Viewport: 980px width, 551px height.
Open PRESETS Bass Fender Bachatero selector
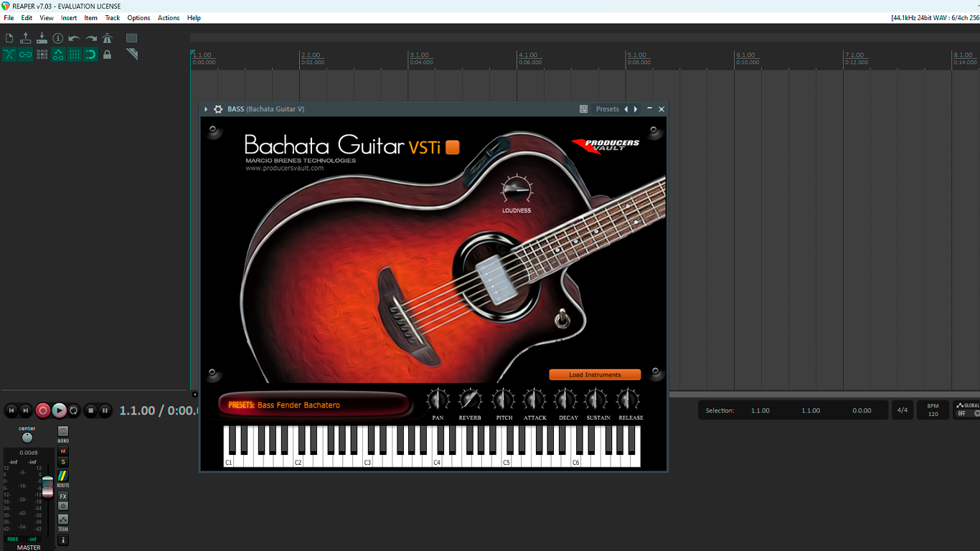(316, 405)
